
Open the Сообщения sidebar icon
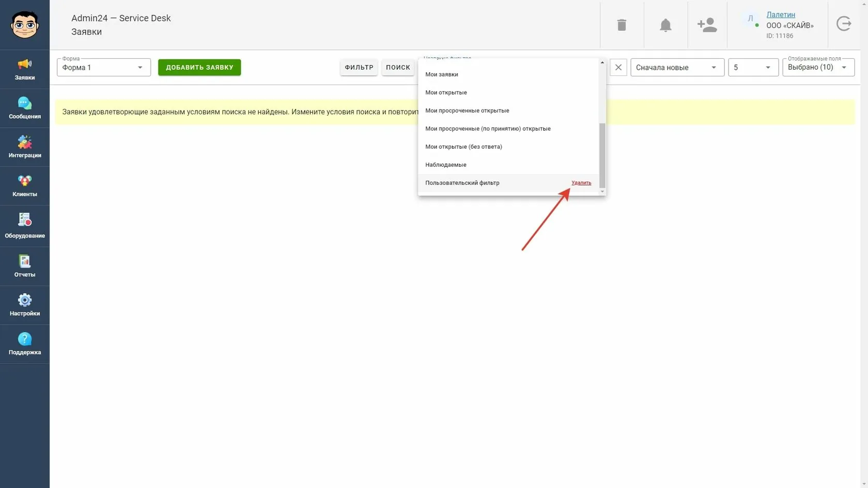[25, 108]
